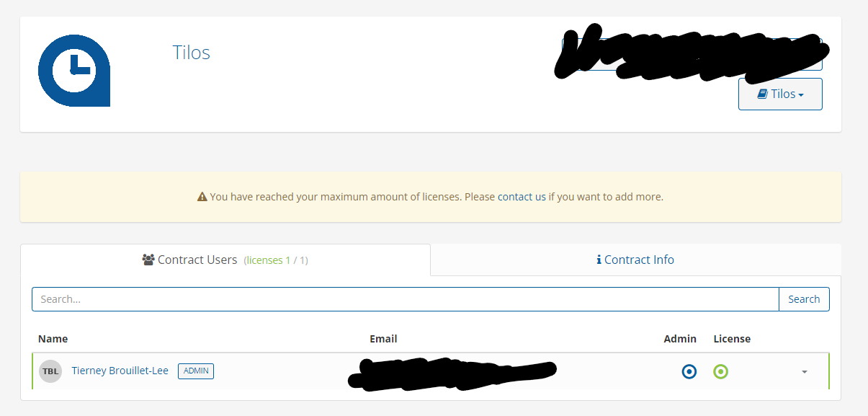Toggle License radio for Tierney Brouillet-Lee
This screenshot has width=868, height=416.
click(720, 371)
